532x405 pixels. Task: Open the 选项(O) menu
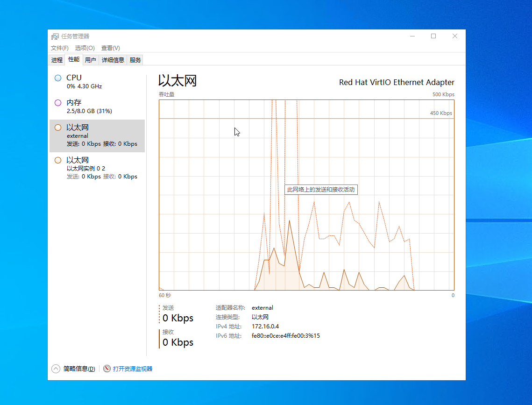85,48
